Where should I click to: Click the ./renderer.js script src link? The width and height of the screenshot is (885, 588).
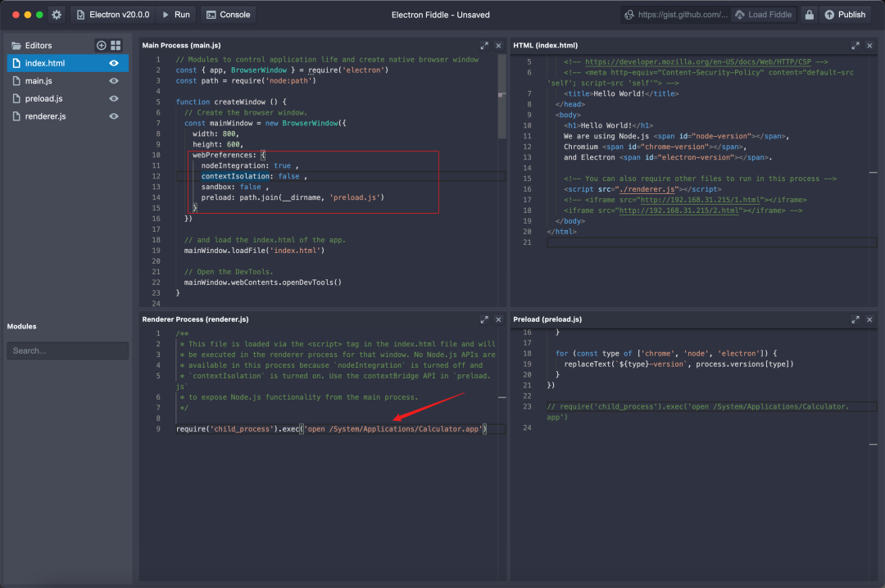click(x=647, y=189)
